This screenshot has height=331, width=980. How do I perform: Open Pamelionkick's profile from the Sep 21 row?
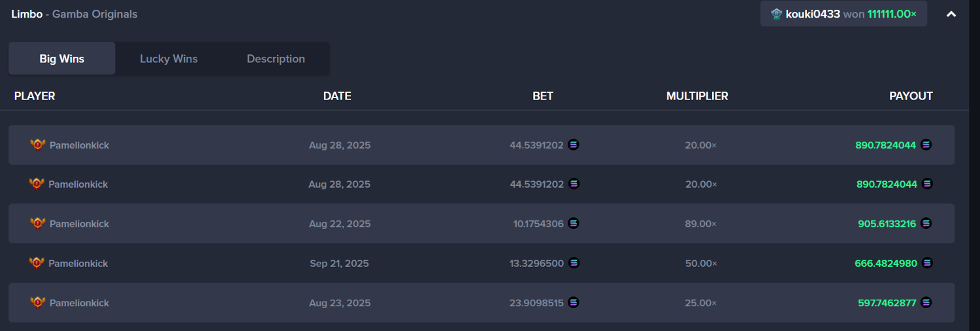[78, 264]
